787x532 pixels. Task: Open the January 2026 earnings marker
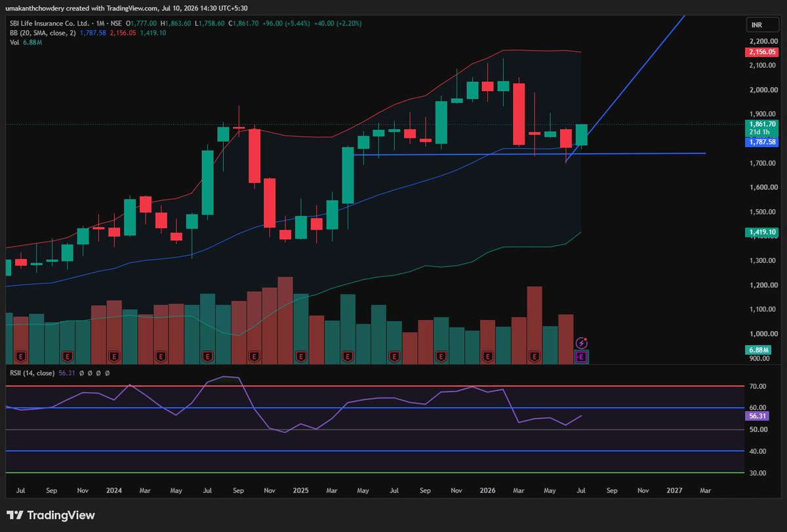(x=488, y=356)
